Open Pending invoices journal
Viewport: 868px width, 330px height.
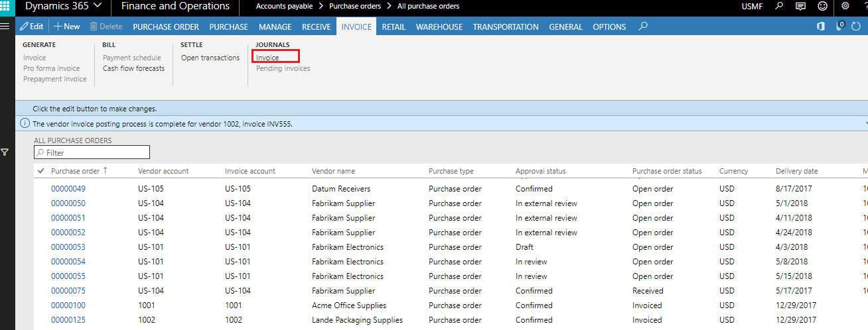click(283, 68)
